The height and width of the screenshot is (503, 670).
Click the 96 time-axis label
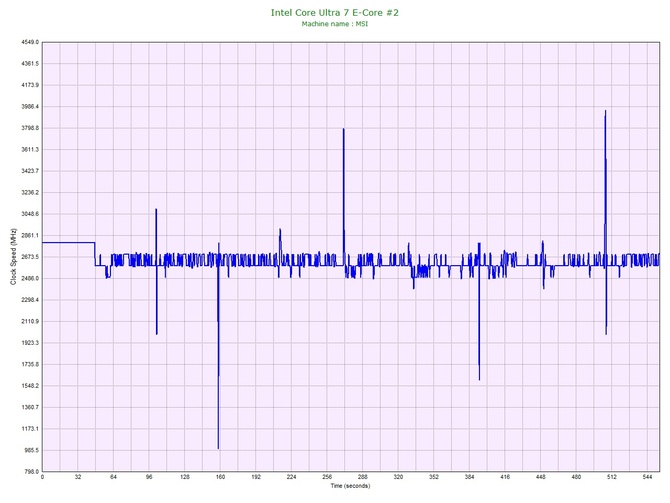click(149, 477)
